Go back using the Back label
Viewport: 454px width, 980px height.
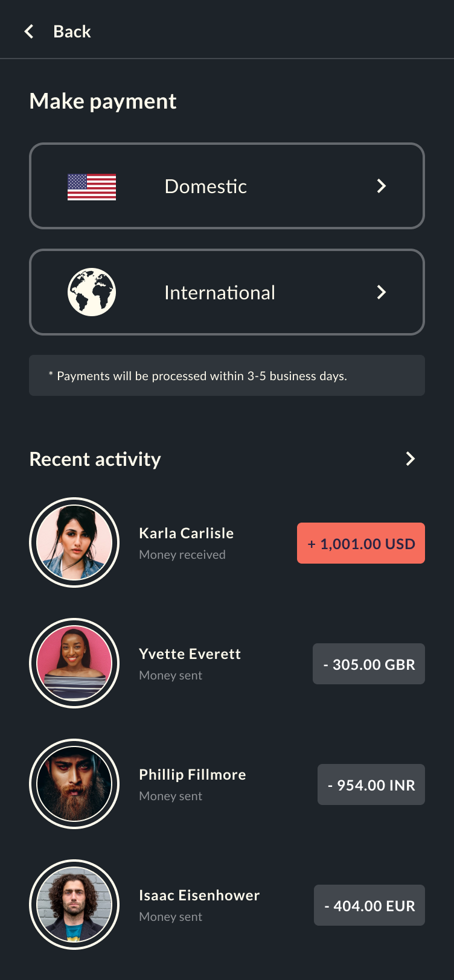point(72,31)
